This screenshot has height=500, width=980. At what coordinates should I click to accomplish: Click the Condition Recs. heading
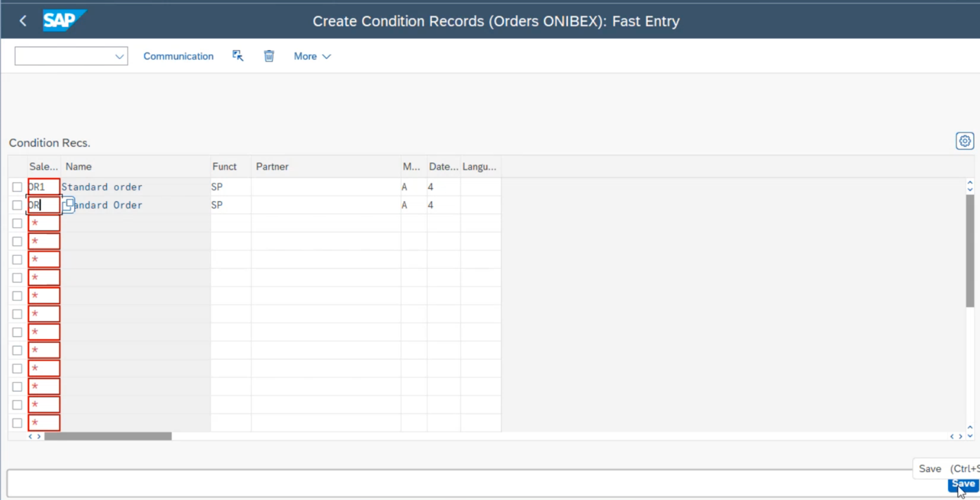pos(49,143)
